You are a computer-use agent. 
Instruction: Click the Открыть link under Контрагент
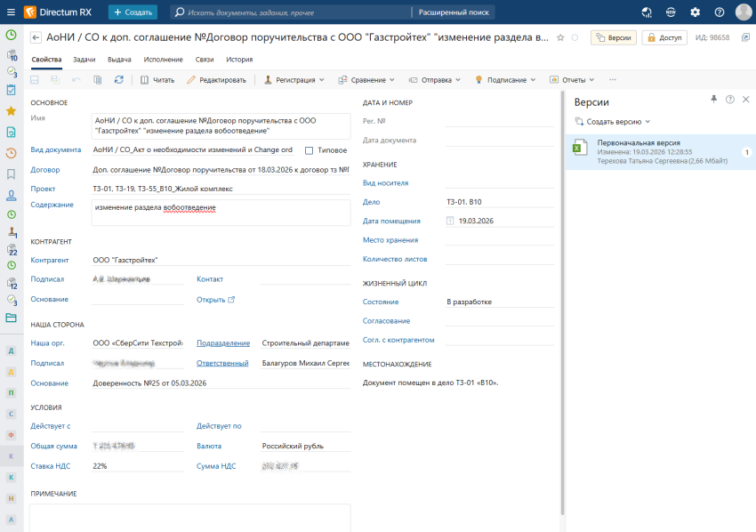point(215,300)
